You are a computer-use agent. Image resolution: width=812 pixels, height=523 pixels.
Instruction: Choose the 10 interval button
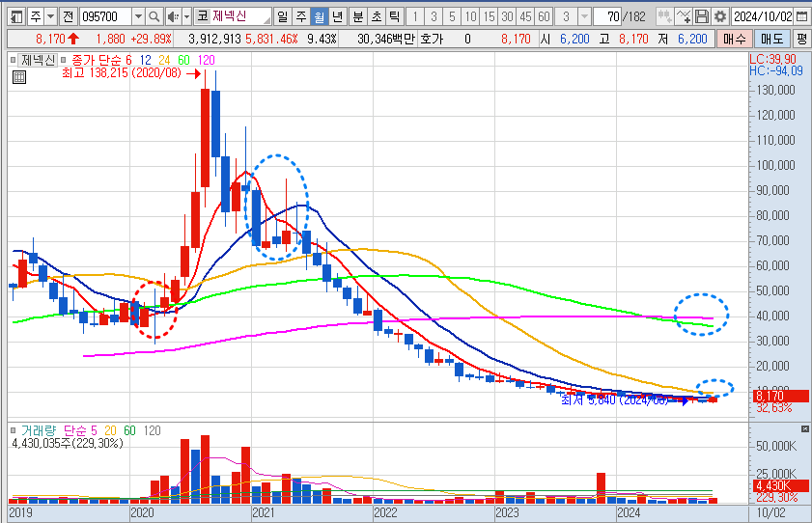coord(470,16)
